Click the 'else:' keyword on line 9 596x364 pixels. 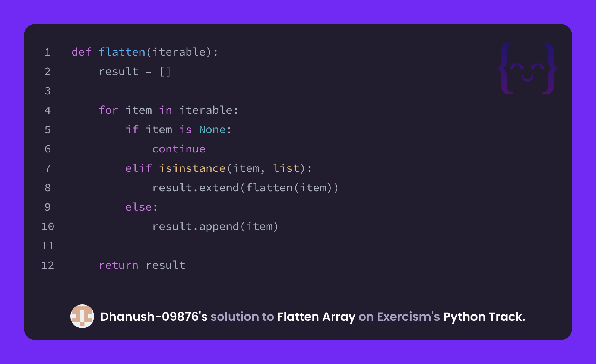[x=142, y=207]
